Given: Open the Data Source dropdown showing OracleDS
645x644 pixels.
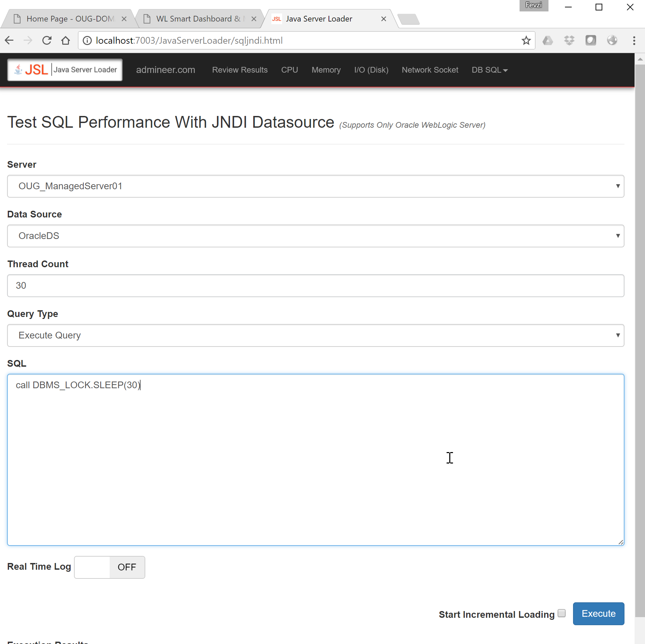Looking at the screenshot, I should coord(315,236).
